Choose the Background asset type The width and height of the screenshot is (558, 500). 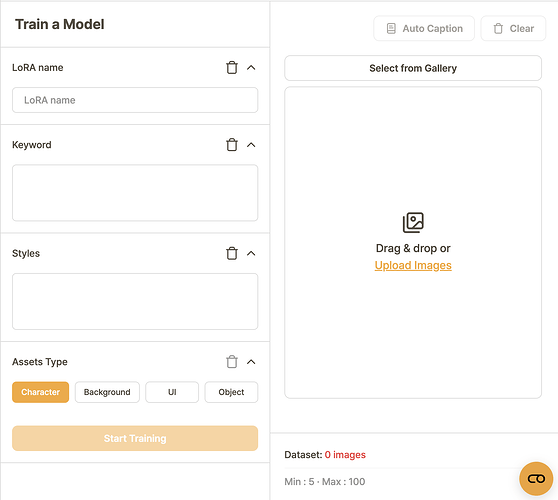[107, 392]
